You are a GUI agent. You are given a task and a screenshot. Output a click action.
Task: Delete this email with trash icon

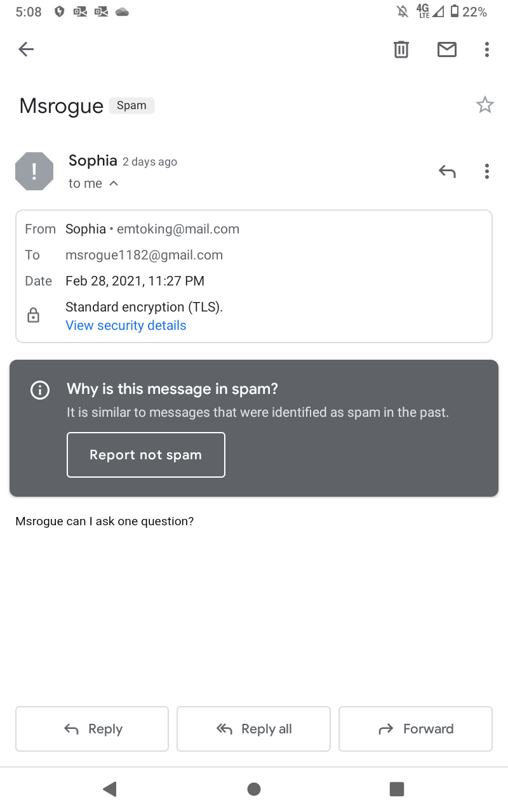point(401,49)
